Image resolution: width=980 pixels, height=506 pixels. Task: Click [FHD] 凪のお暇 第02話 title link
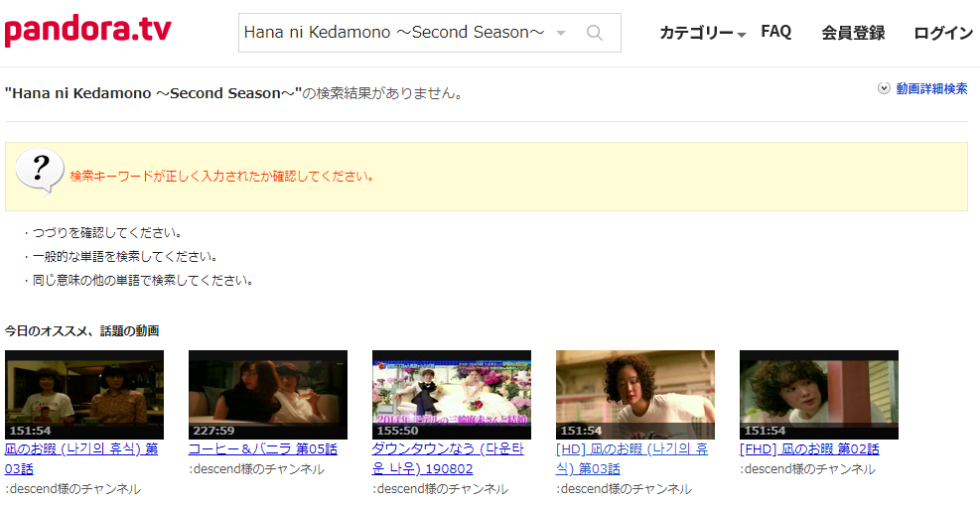click(809, 449)
